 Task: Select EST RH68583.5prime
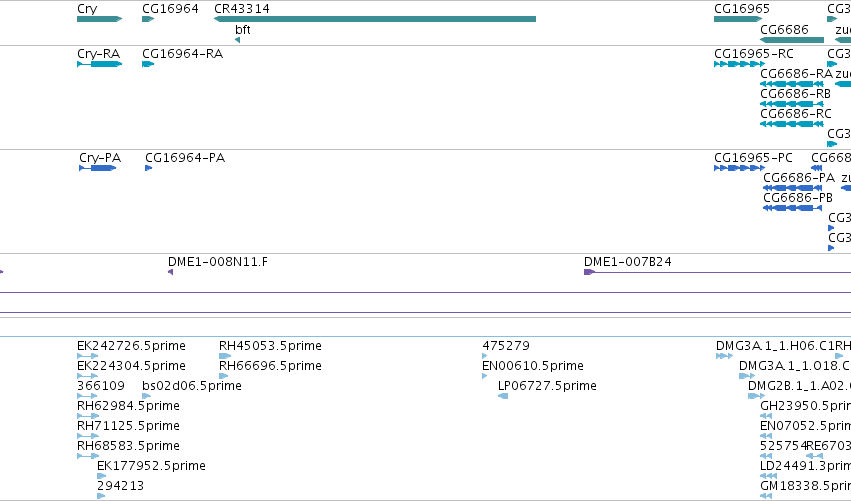tap(87, 456)
